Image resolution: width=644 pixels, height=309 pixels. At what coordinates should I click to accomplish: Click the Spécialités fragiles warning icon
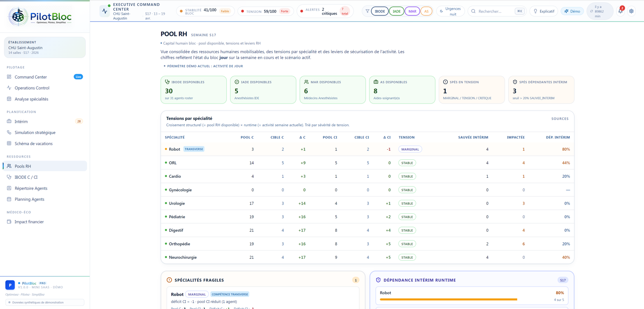tap(169, 280)
